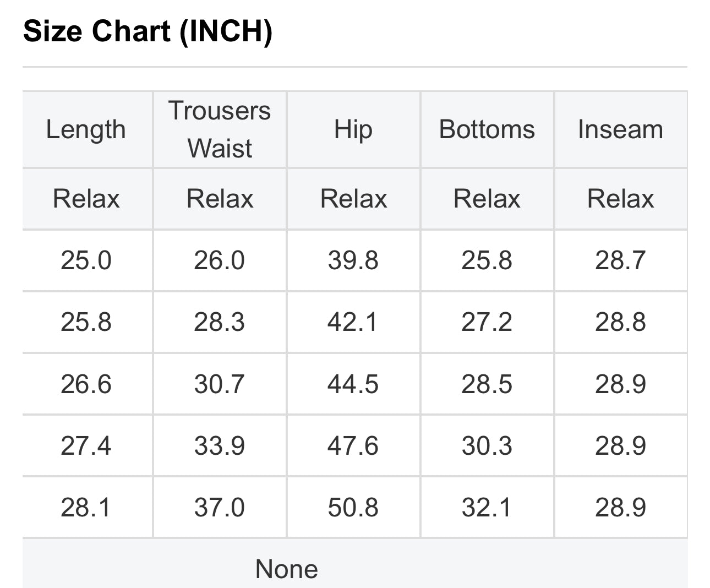Click the 28.7 inseam value
The width and height of the screenshot is (710, 588).
(x=620, y=260)
